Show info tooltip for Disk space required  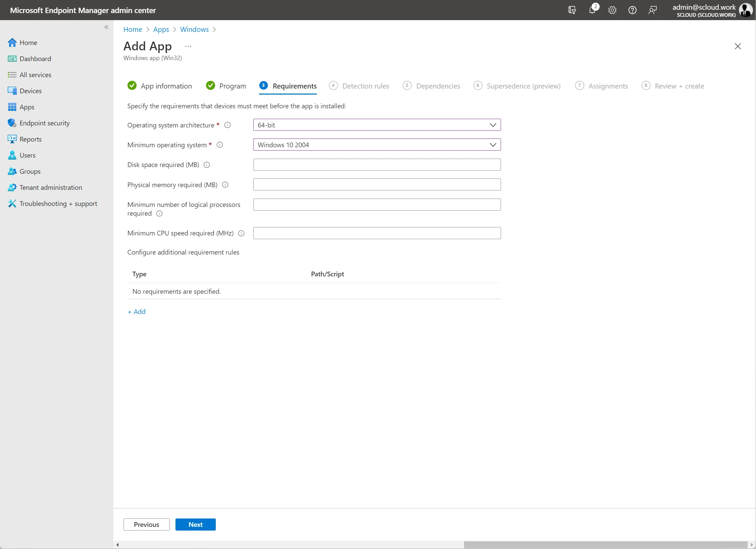point(207,165)
